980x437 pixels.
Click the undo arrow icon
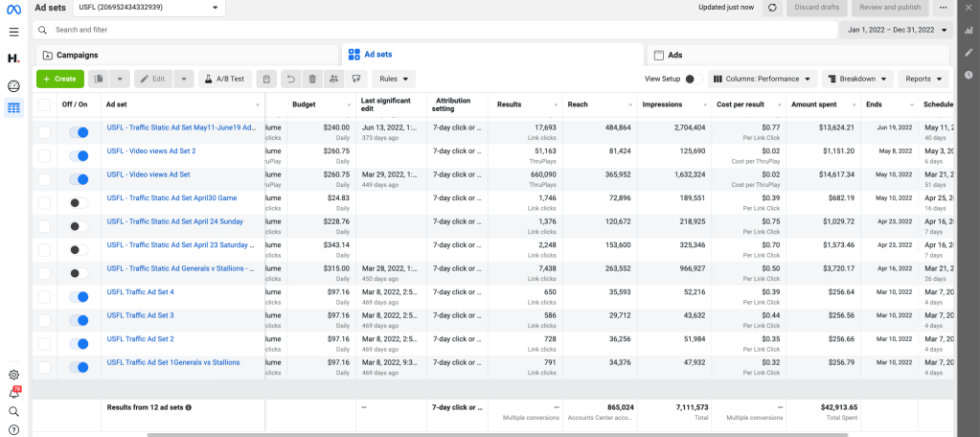[x=290, y=79]
